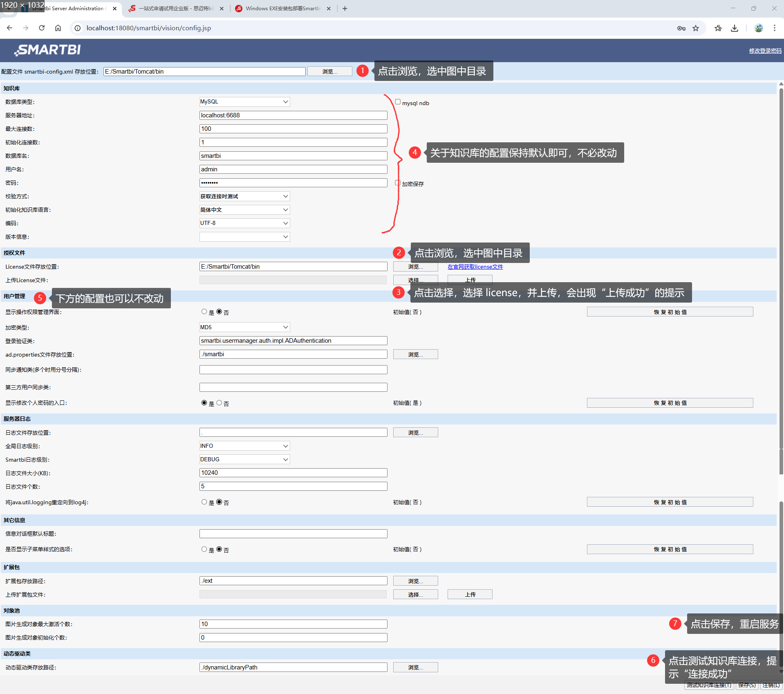Select 是 for 是否显示子菜单样式的选项
This screenshot has height=694, width=784.
(204, 549)
